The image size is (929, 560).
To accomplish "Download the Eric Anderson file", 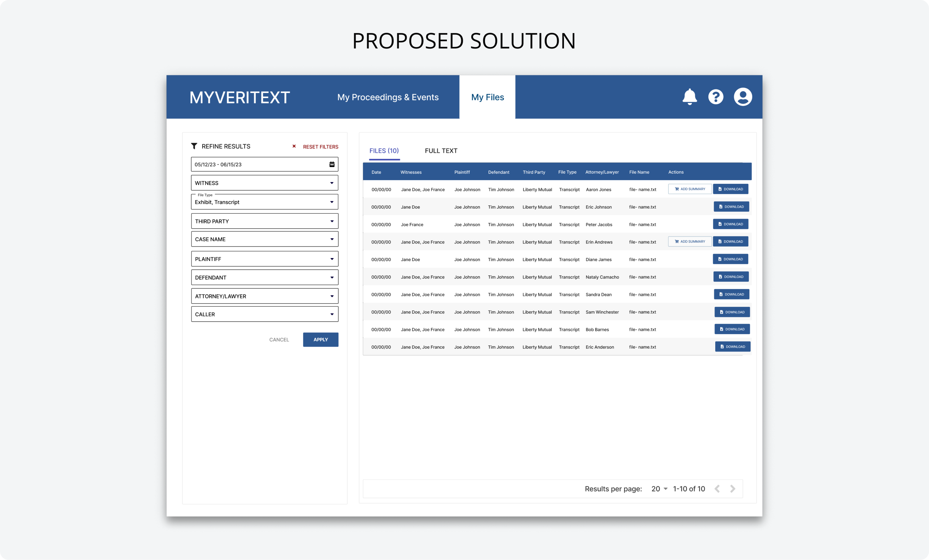I will (x=733, y=347).
